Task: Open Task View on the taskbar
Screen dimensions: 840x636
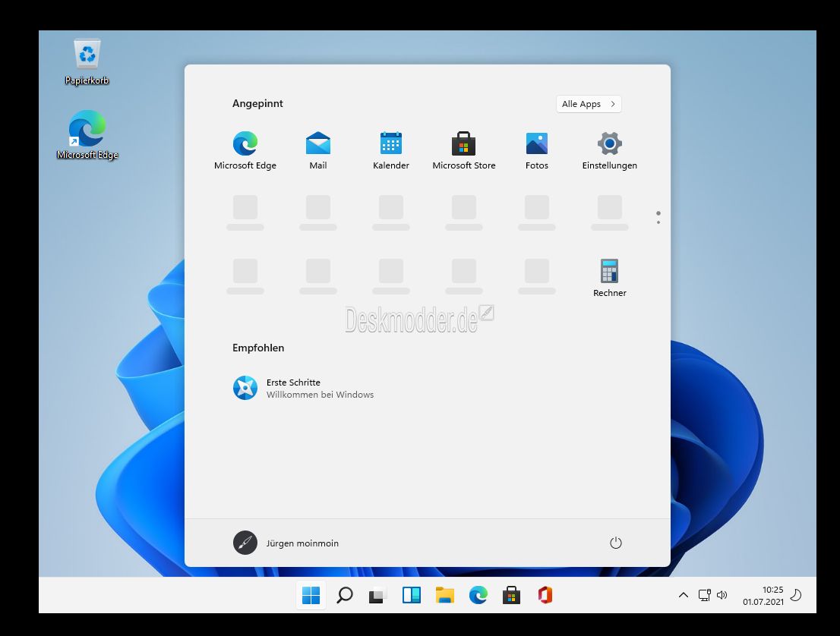Action: (377, 595)
